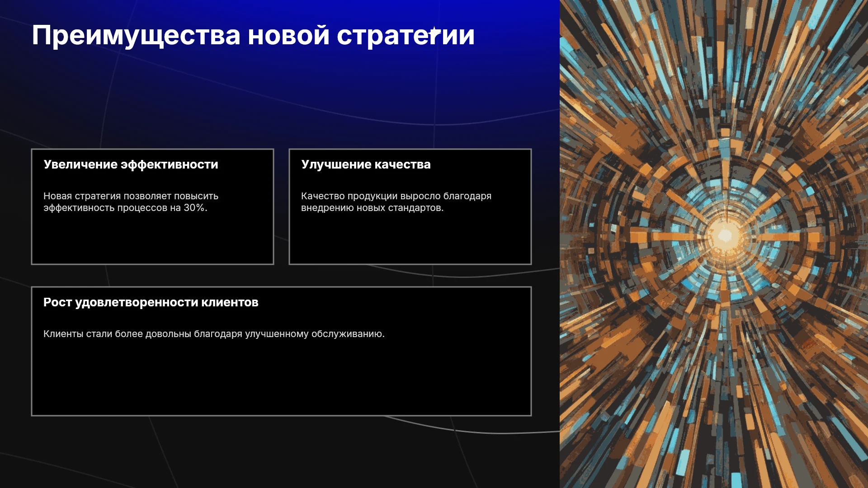Click empty space inside the customer satisfaction card
Screen dimensions: 868x488
point(281,380)
